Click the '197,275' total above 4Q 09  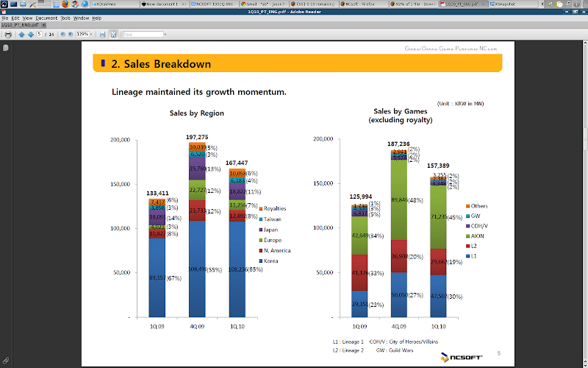point(197,138)
